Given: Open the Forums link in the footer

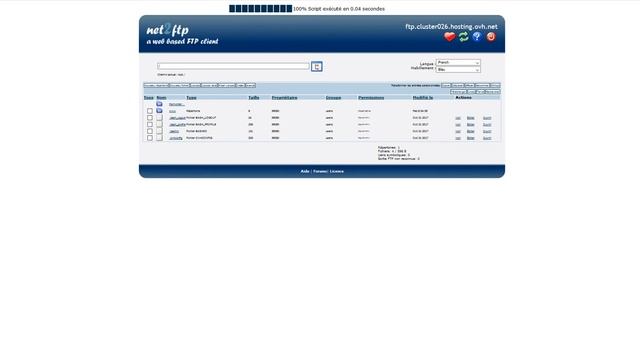Looking at the screenshot, I should click(320, 171).
